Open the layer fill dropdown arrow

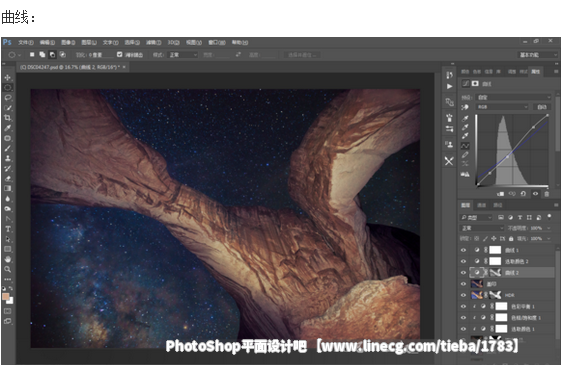pos(549,238)
